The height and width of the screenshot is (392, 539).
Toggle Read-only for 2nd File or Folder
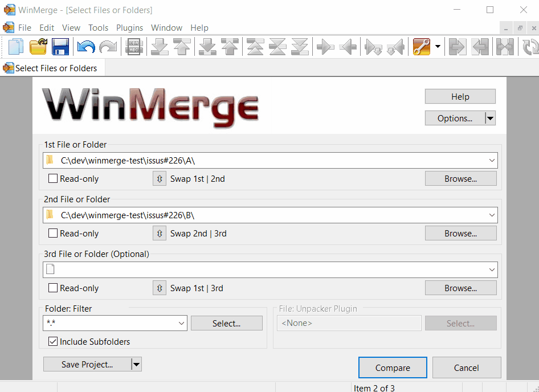click(x=53, y=233)
